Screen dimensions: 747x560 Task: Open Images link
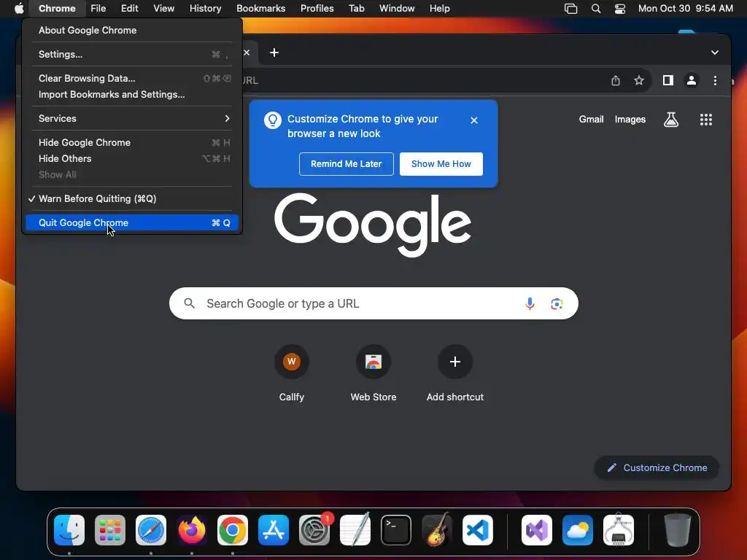click(x=630, y=120)
